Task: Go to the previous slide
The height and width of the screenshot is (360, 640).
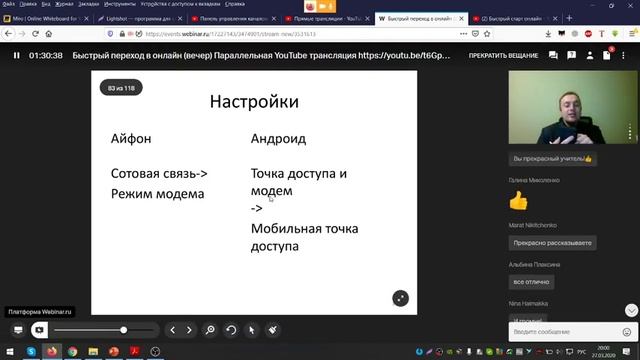Action: [x=173, y=330]
